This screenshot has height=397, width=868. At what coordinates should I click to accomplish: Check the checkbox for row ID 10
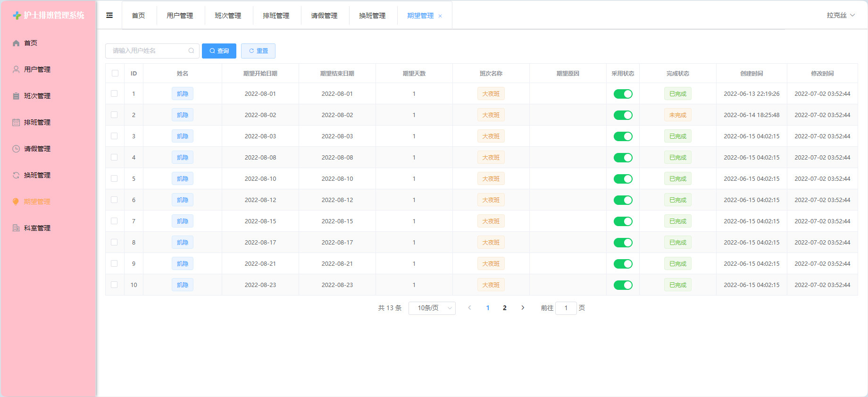114,285
